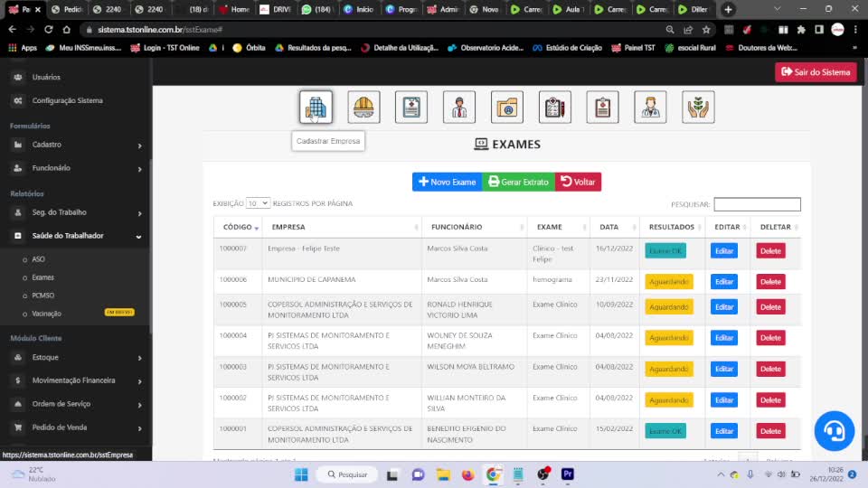Launch File Explorer from taskbar
The width and height of the screenshot is (868, 488).
(x=443, y=474)
